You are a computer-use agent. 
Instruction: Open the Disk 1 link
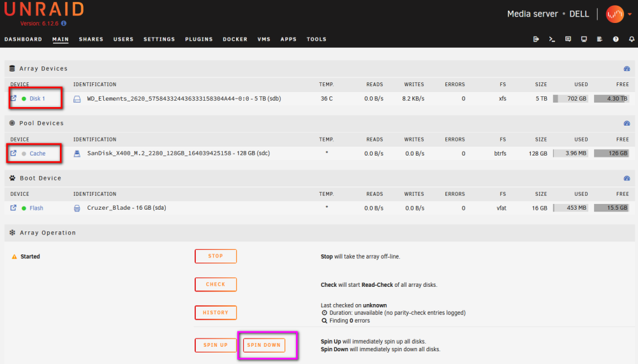pos(37,99)
